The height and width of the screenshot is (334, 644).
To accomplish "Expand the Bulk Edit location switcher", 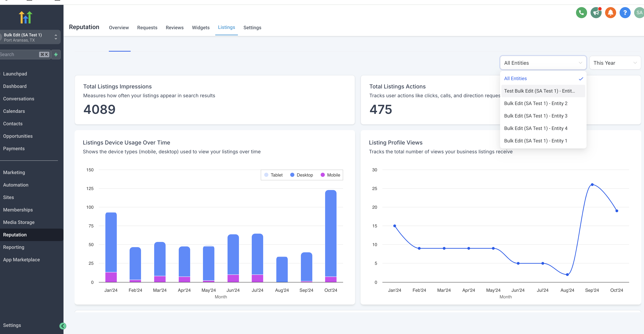I will pos(30,37).
